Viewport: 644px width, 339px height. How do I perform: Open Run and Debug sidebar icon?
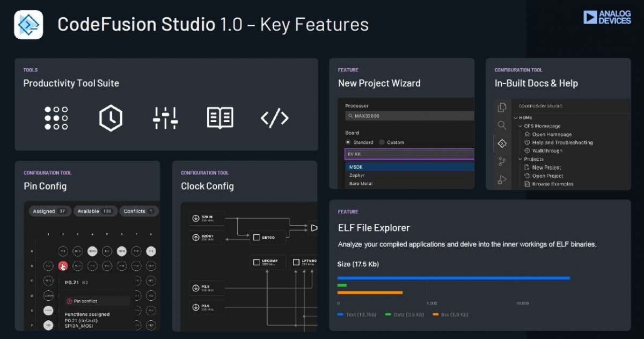[502, 180]
